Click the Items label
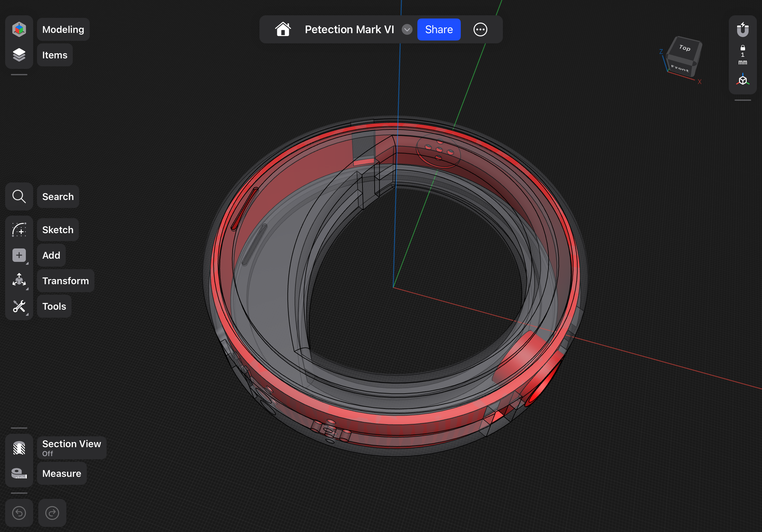The image size is (762, 532). (55, 55)
